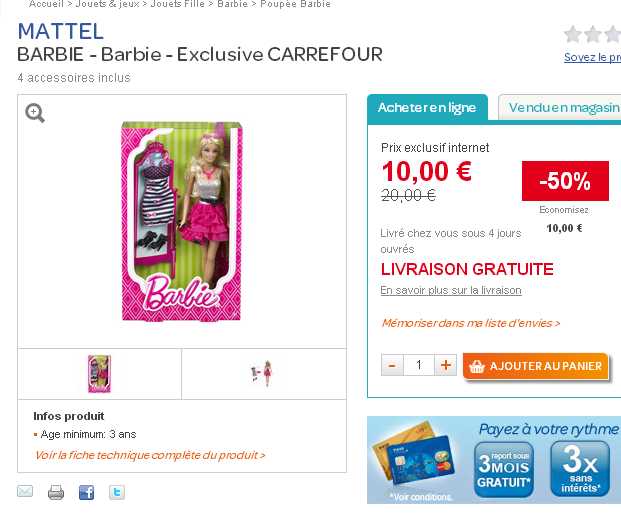Increase quantity with the plus button
Viewport: 621px width, 516px height.
pyautogui.click(x=446, y=365)
